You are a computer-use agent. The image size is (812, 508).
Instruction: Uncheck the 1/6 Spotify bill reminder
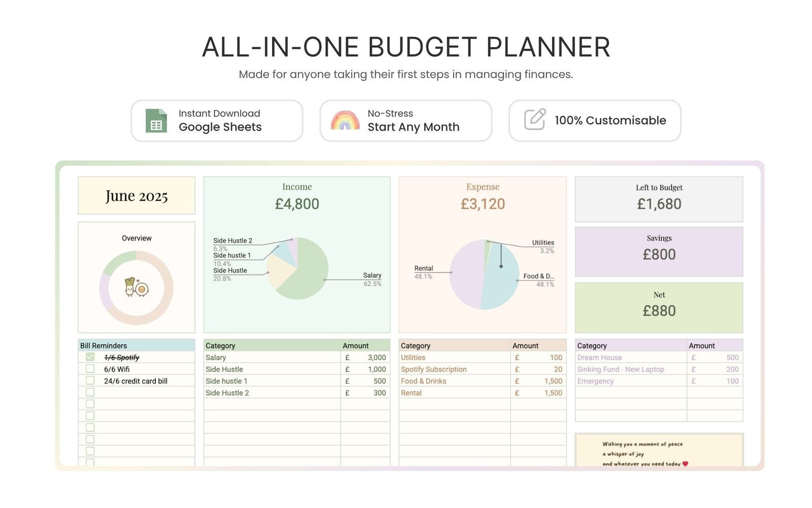pyautogui.click(x=90, y=357)
